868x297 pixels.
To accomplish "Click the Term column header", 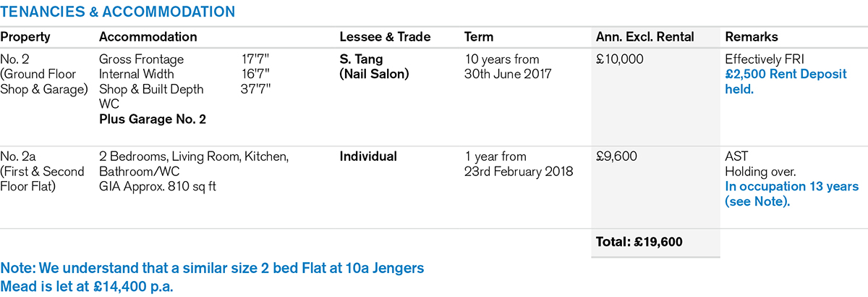I will (479, 37).
